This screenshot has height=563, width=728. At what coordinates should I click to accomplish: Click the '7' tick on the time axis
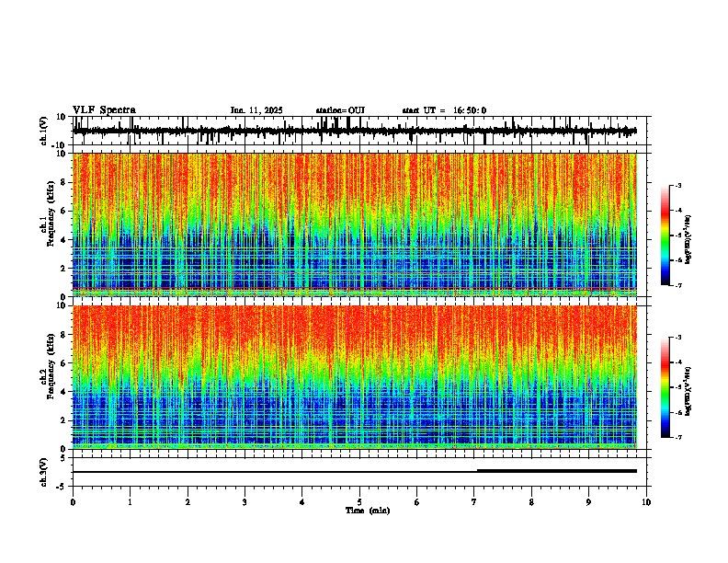tap(474, 502)
